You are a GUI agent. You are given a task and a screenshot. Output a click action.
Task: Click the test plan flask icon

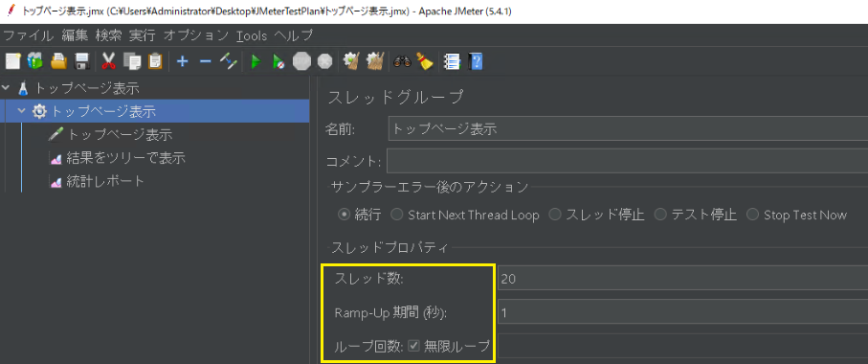point(23,88)
